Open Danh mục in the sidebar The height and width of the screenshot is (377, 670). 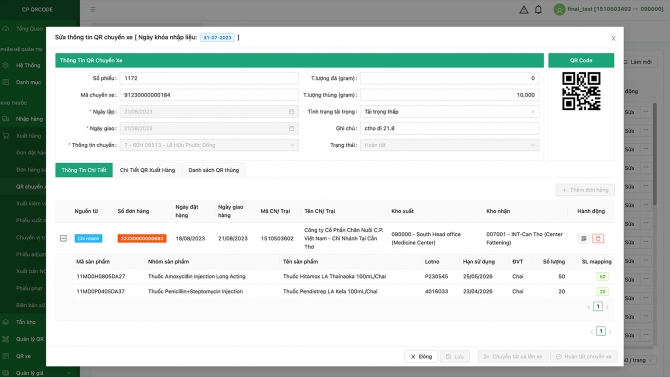tap(28, 82)
